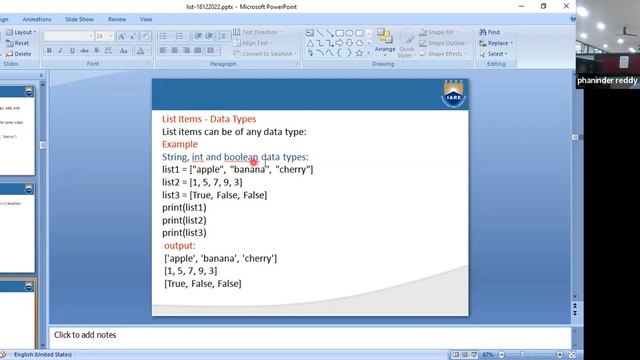Open the Shape Fill color menu

[x=438, y=32]
